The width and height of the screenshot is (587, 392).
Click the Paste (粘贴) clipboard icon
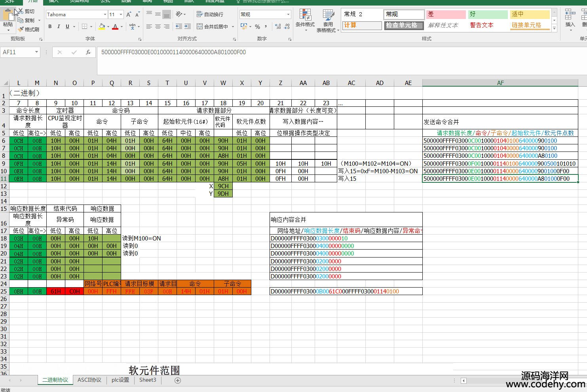pos(8,15)
